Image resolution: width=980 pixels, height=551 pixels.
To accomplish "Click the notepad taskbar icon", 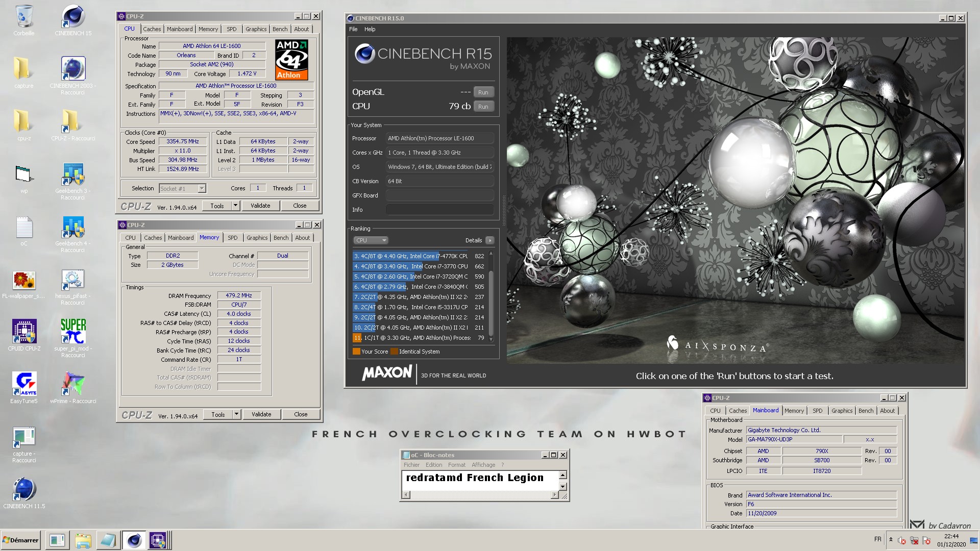I will [108, 540].
